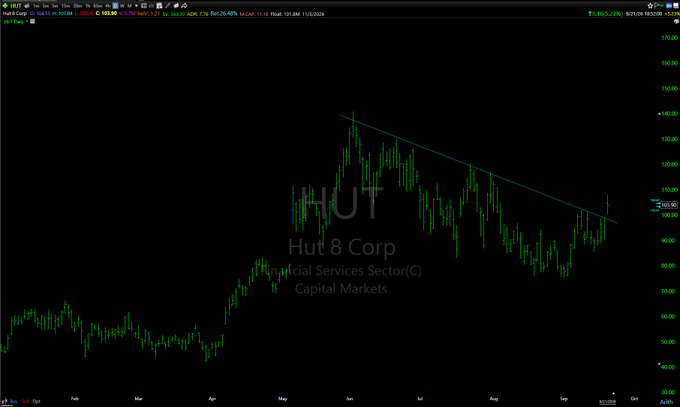Click the 140.00 price axis label

670,114
